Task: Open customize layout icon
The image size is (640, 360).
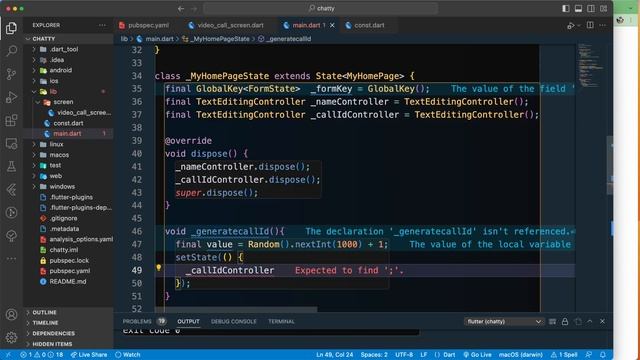Action: [604, 9]
